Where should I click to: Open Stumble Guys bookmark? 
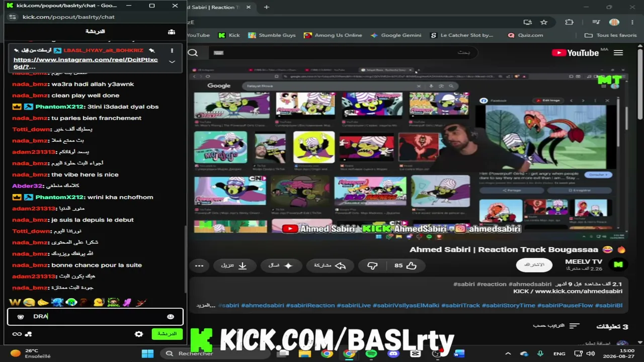[272, 35]
